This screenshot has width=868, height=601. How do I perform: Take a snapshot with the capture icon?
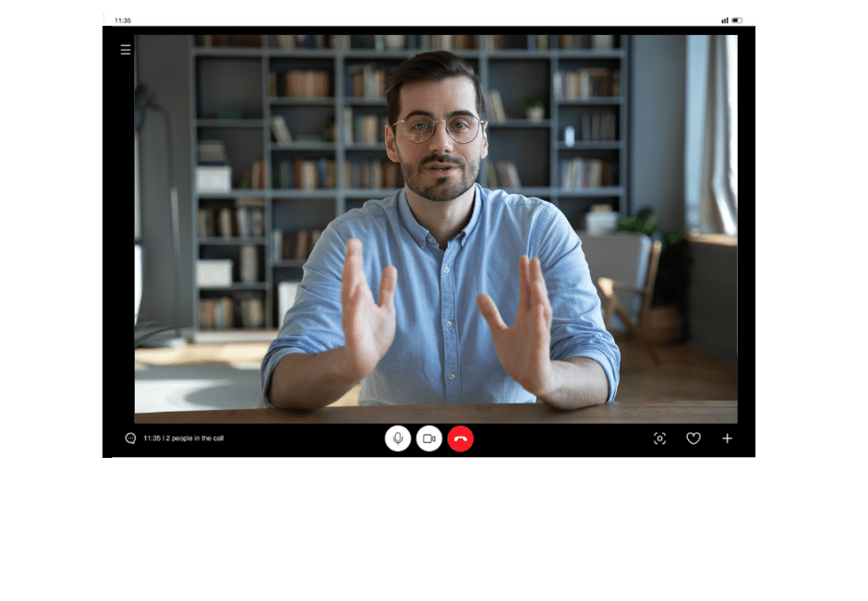tap(659, 439)
